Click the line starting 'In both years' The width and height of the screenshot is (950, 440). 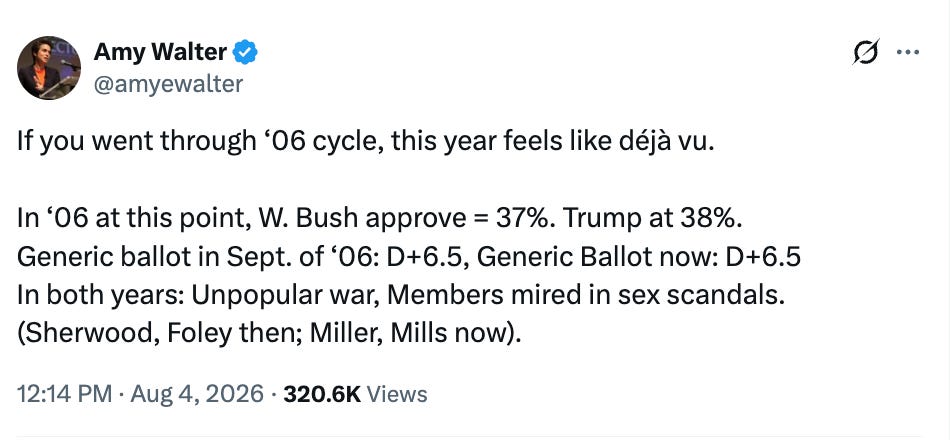401,296
